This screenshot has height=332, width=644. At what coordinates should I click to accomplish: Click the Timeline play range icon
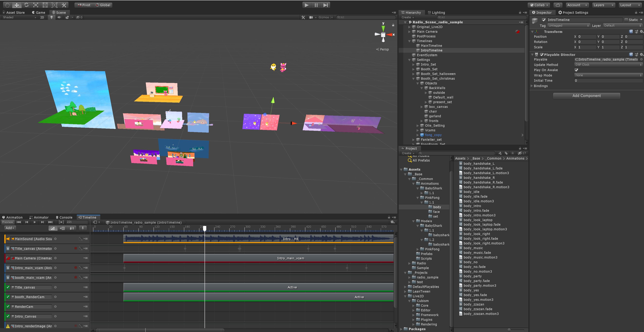click(x=61, y=222)
